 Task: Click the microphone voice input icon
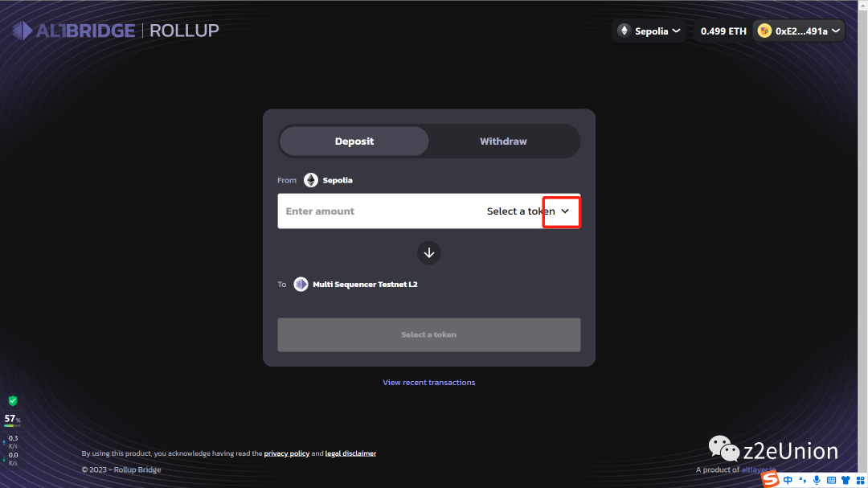click(817, 480)
